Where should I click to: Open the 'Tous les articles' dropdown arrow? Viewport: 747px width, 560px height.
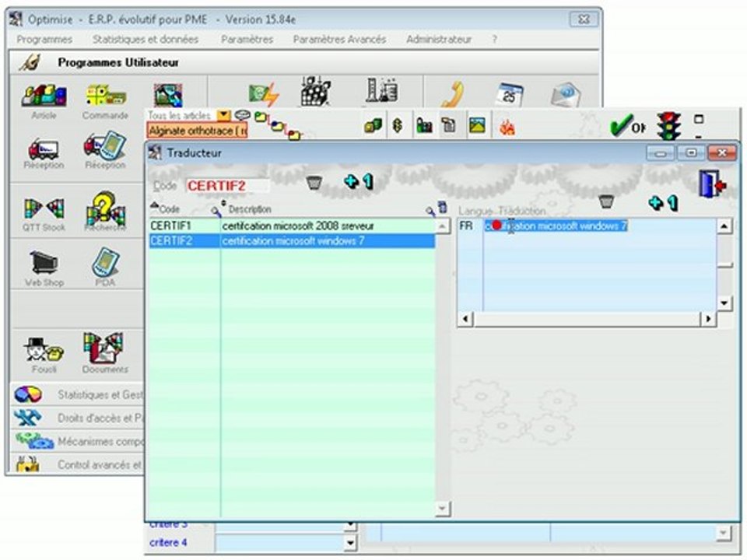tap(223, 115)
